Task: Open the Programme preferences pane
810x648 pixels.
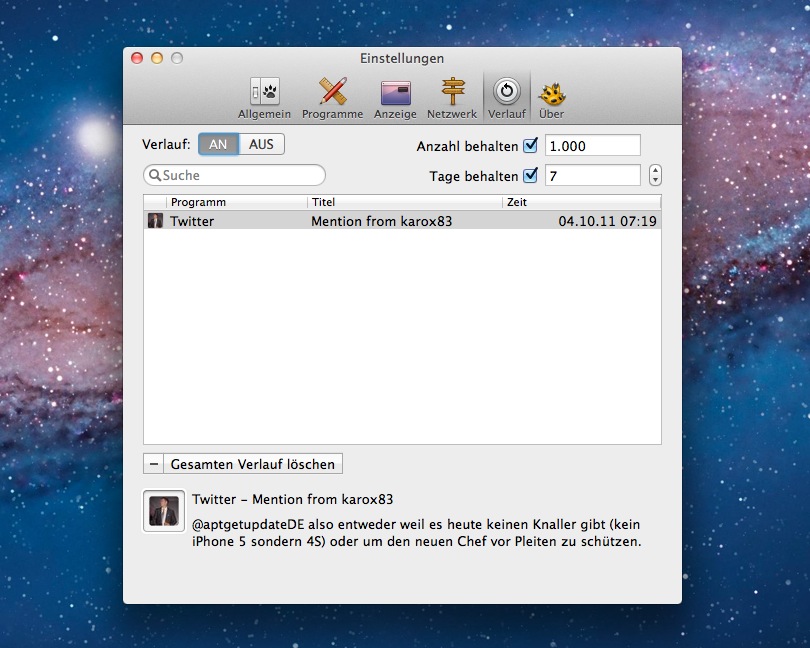Action: pos(332,98)
